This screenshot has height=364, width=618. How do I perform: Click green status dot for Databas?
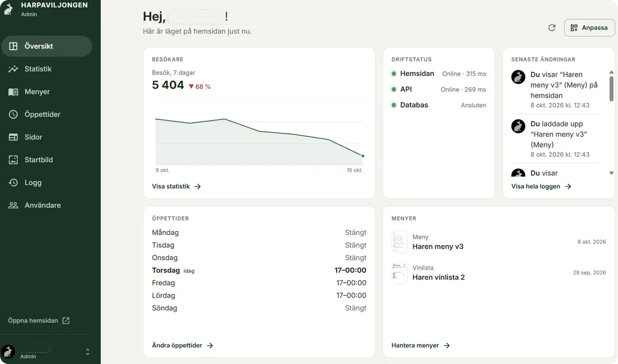393,105
